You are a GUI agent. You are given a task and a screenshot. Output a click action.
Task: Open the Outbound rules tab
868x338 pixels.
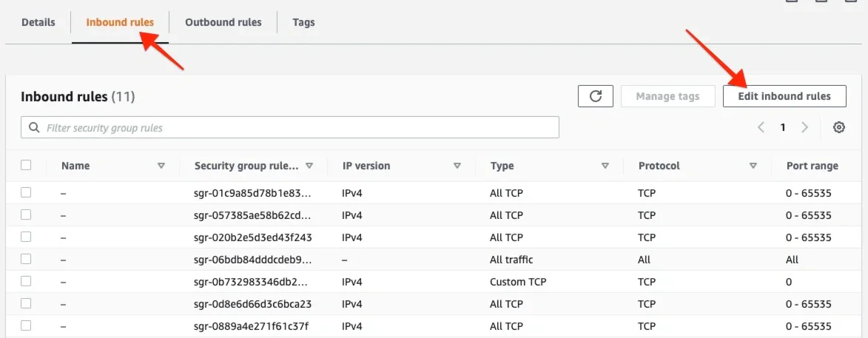point(223,23)
